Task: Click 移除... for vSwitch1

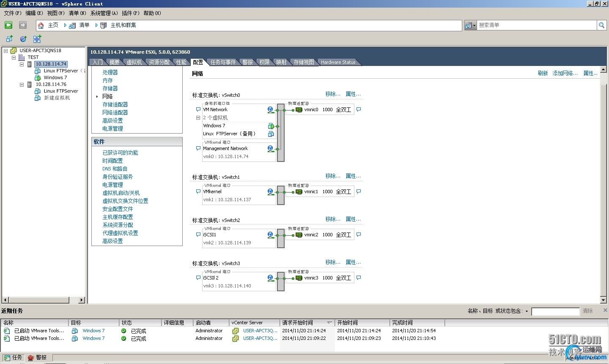Action: click(x=333, y=176)
